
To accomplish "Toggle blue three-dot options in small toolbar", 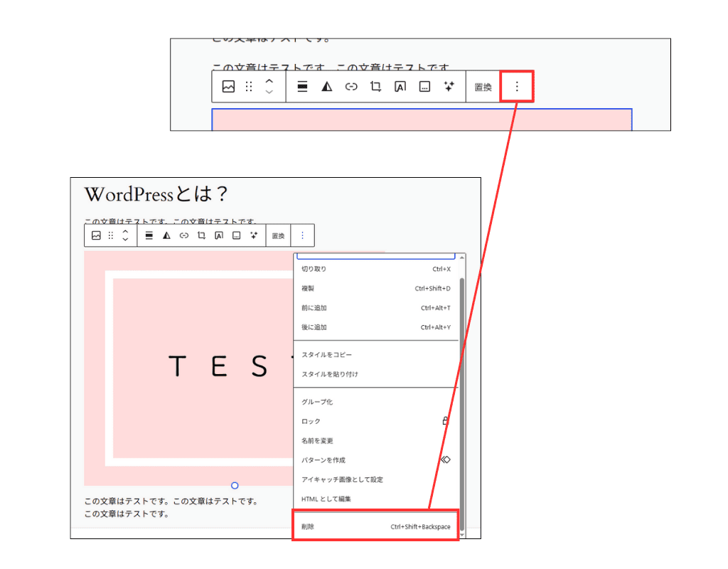I will coord(302,235).
